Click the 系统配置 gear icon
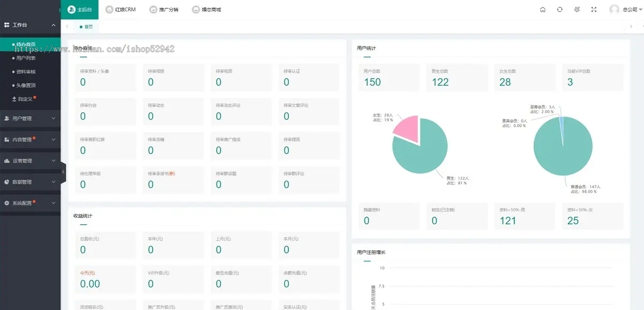 [x=6, y=203]
